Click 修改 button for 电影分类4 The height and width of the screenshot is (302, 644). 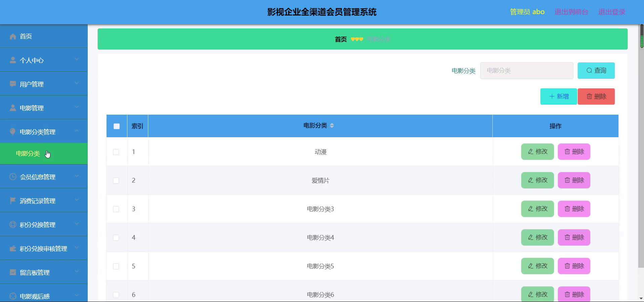537,237
